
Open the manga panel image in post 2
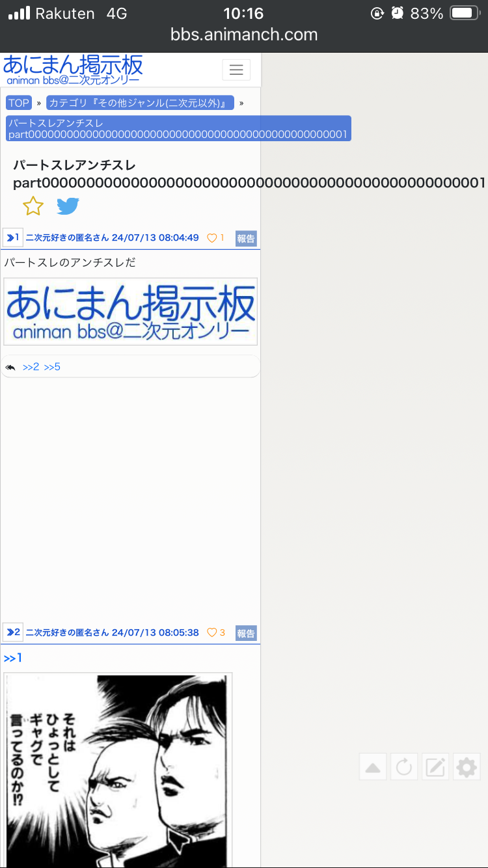click(x=118, y=770)
